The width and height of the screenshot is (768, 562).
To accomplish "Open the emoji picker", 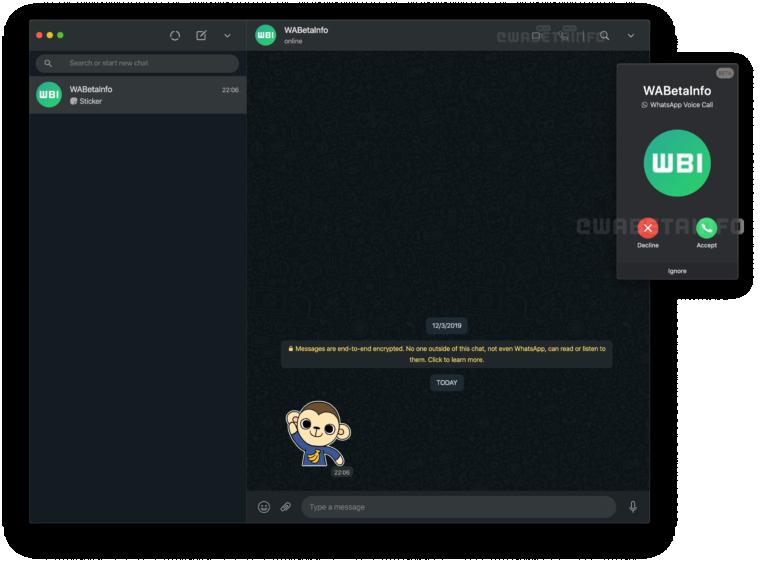I will pos(264,507).
